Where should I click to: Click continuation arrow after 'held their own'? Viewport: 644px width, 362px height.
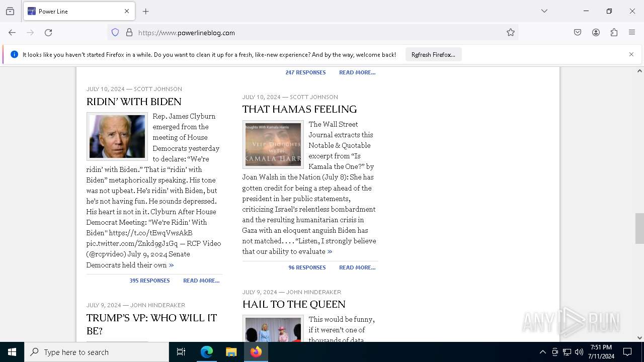tap(172, 265)
